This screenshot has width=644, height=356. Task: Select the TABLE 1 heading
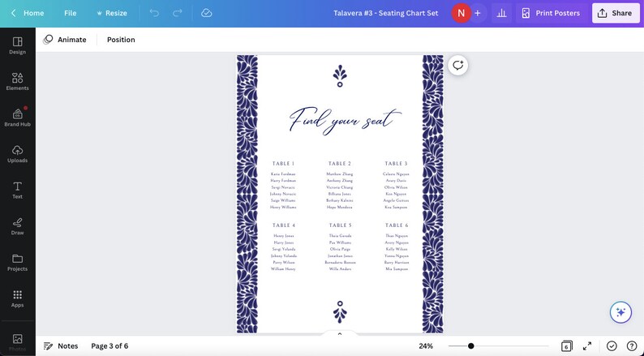[x=283, y=164]
